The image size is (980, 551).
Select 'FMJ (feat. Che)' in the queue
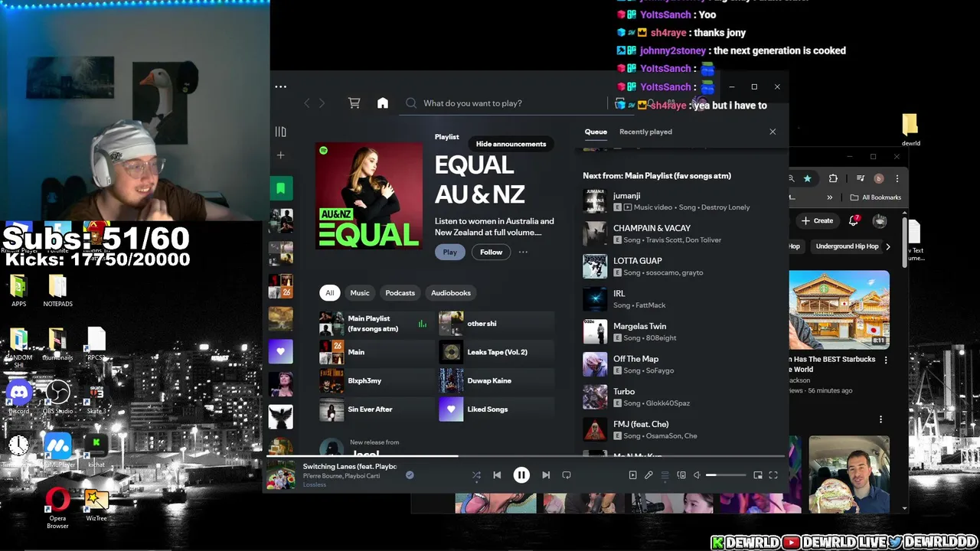tap(681, 429)
